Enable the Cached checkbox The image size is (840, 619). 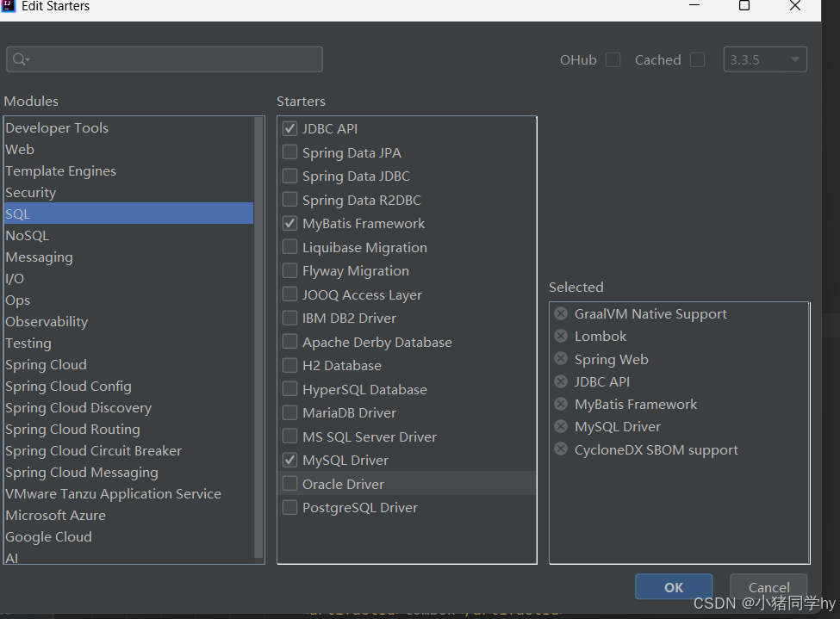(x=698, y=59)
